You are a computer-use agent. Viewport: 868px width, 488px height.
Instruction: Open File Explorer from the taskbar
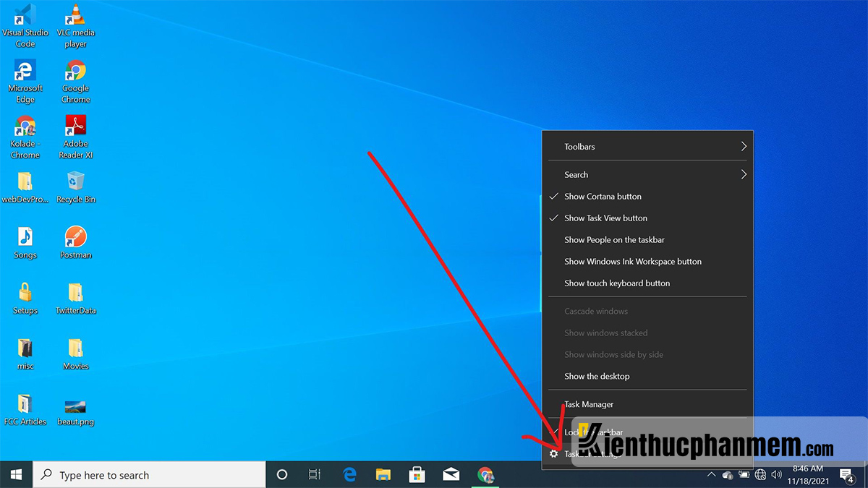tap(383, 474)
